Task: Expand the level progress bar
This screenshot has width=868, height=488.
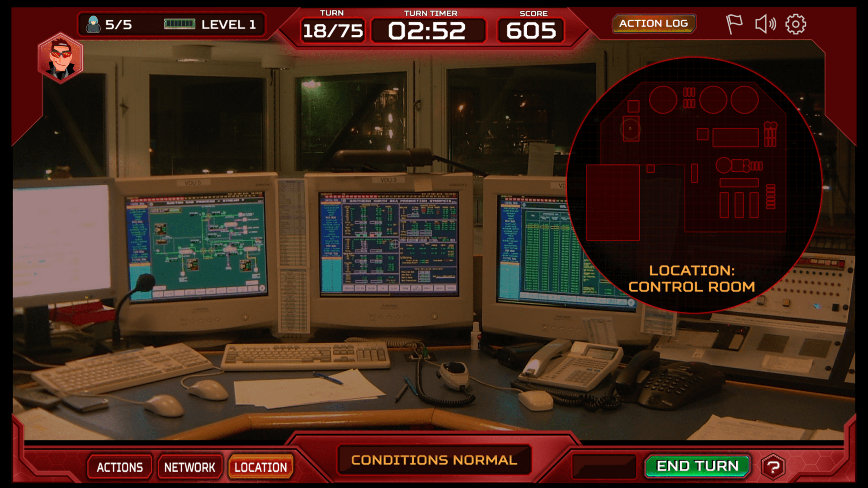Action: coord(179,24)
